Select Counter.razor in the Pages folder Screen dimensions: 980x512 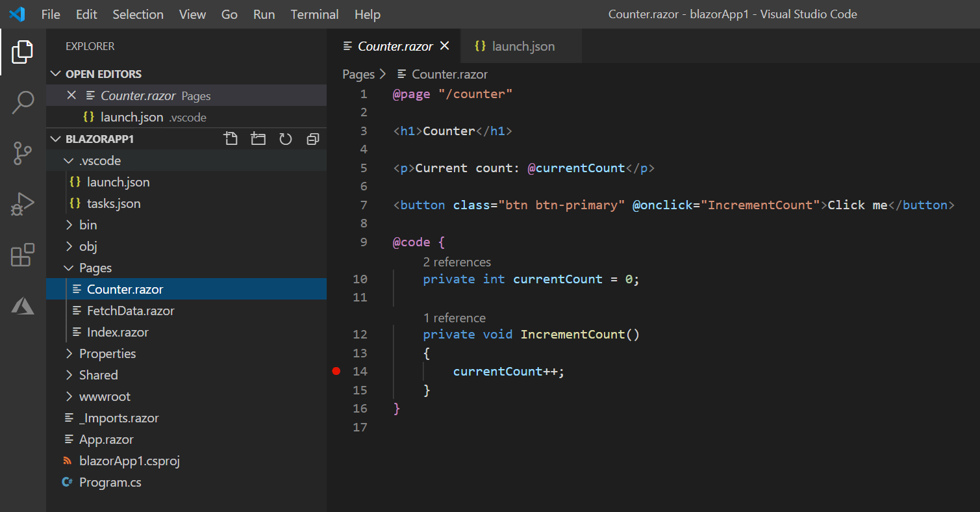click(x=125, y=289)
